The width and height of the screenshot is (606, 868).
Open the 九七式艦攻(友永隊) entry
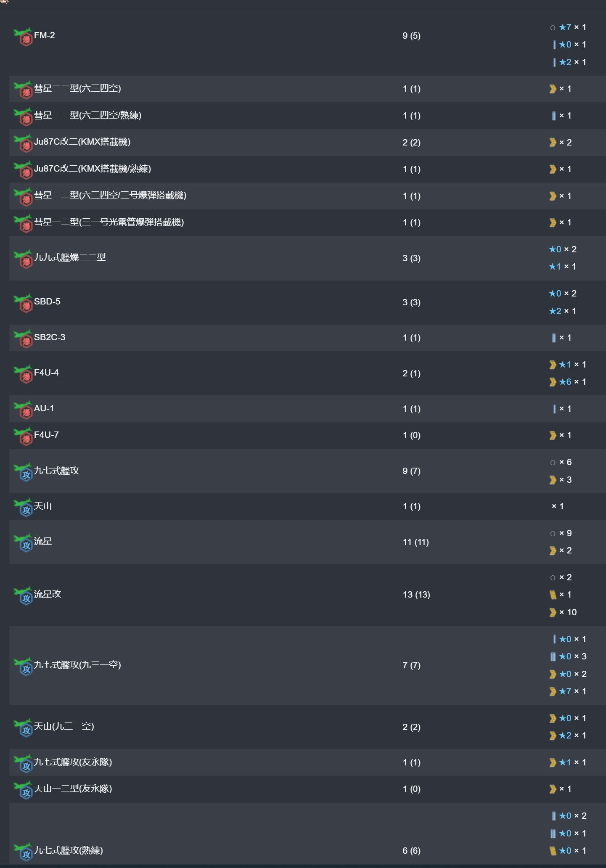click(x=73, y=762)
